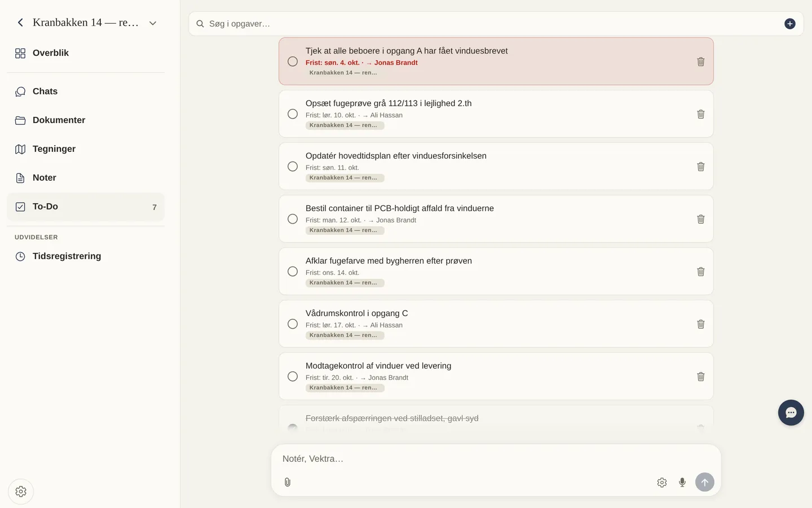This screenshot has width=812, height=508.
Task: Click deadline 'Frist: ons. 14. okt.'
Action: (332, 273)
